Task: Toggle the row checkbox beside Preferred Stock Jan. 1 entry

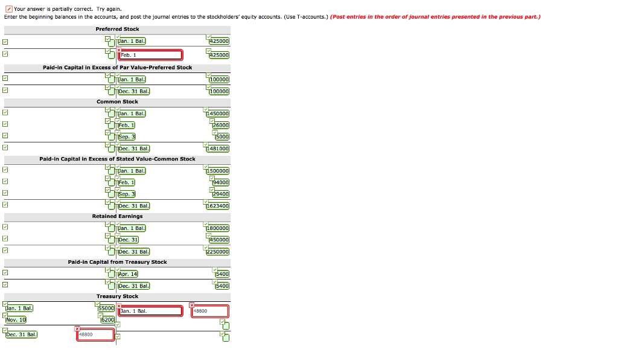Action: click(x=5, y=41)
